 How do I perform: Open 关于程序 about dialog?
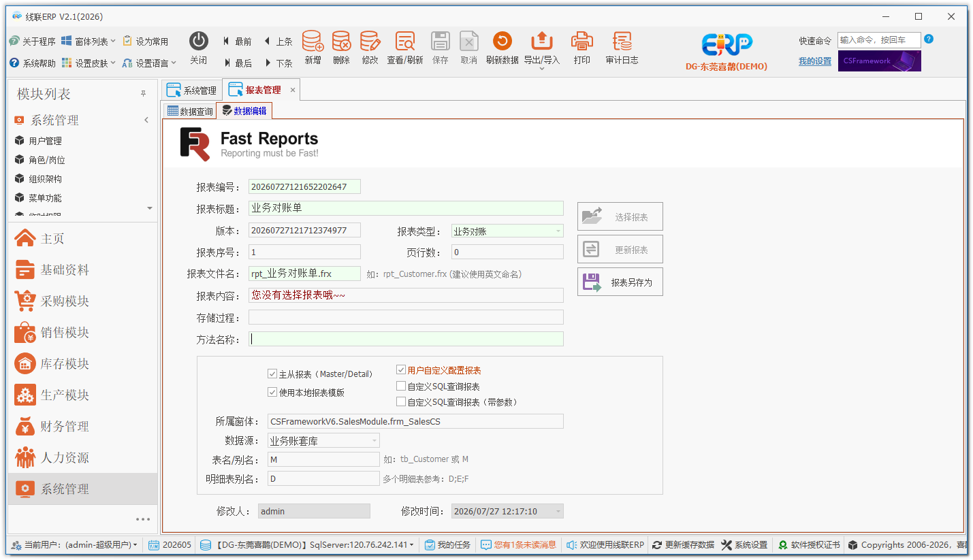[32, 42]
